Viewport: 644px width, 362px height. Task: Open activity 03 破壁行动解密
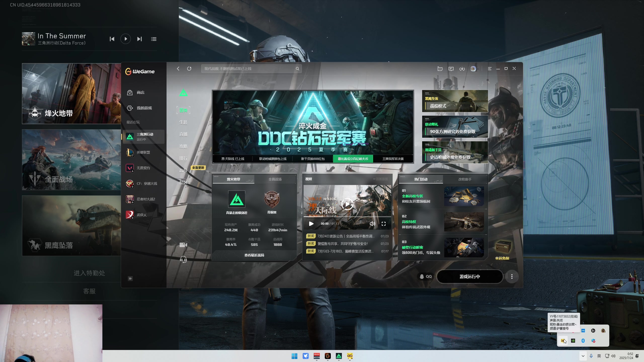443,247
